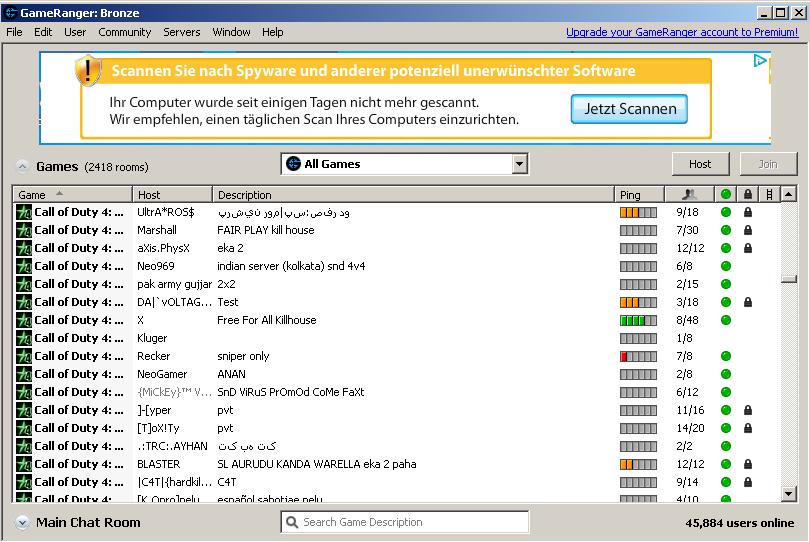Viewport: 810px width, 542px height.
Task: Click red ping bar in Recker row
Action: point(638,357)
